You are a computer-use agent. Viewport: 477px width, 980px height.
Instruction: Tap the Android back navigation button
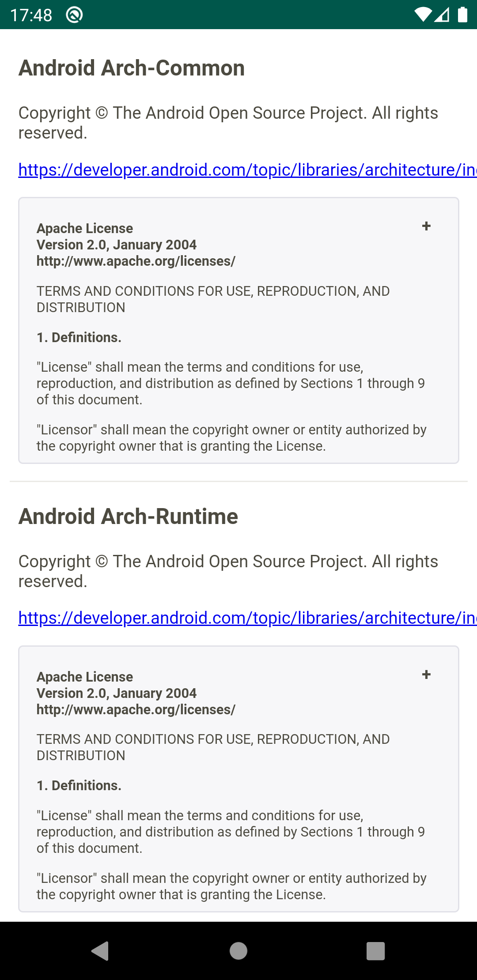click(x=100, y=951)
